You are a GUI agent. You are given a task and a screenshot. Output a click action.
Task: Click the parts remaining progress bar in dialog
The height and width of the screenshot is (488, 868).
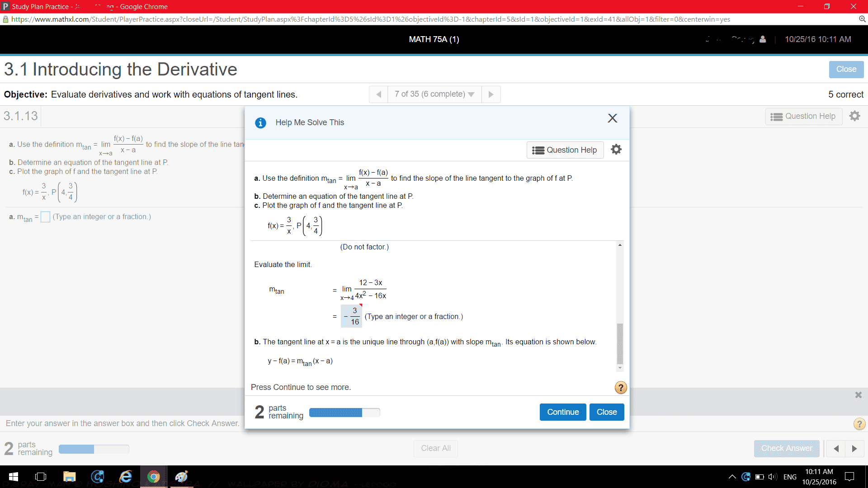pos(344,412)
